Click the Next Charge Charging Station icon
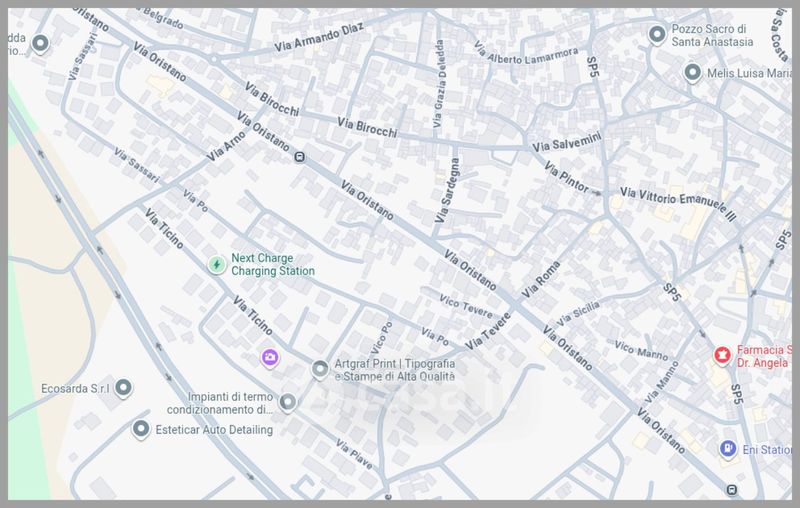Viewport: 800px width, 508px height. point(216,264)
